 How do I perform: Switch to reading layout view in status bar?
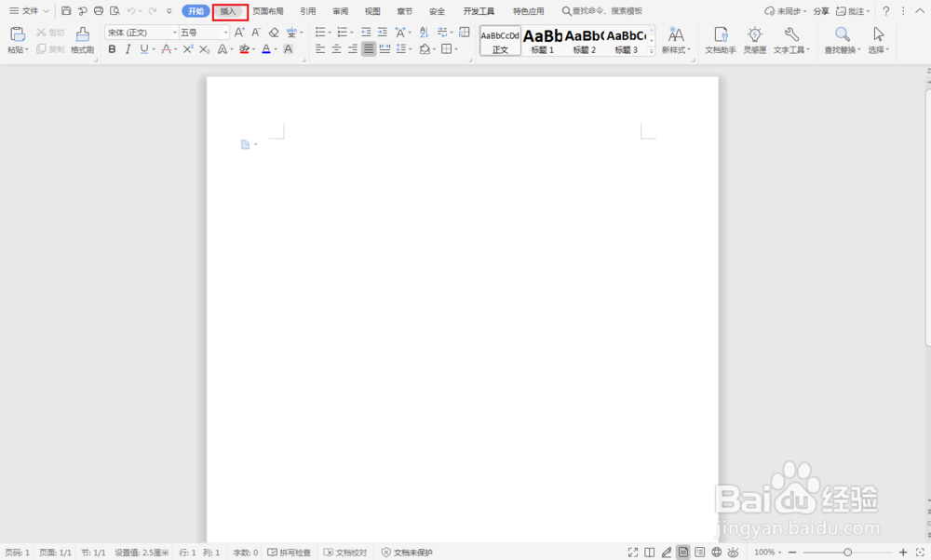click(650, 553)
